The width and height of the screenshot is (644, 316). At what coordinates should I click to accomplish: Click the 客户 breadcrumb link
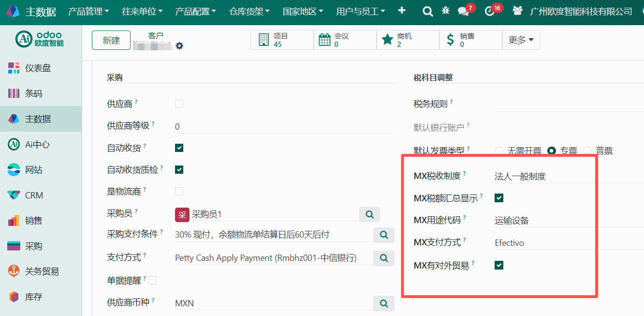tap(156, 35)
